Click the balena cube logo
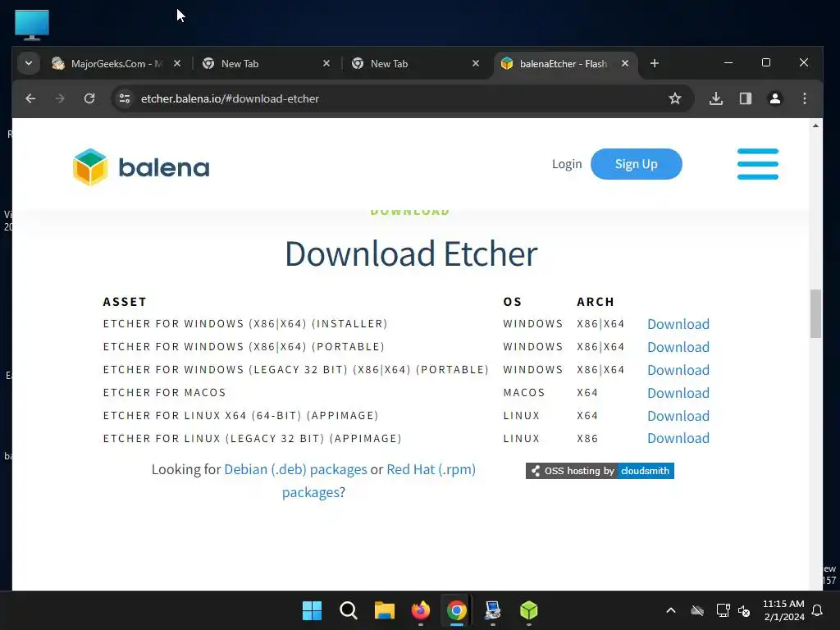 90,167
